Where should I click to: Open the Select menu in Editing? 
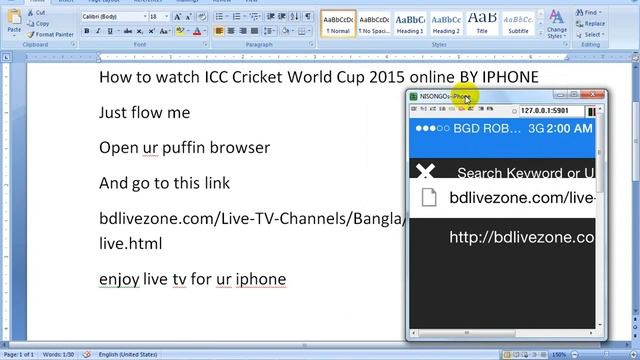tap(590, 35)
